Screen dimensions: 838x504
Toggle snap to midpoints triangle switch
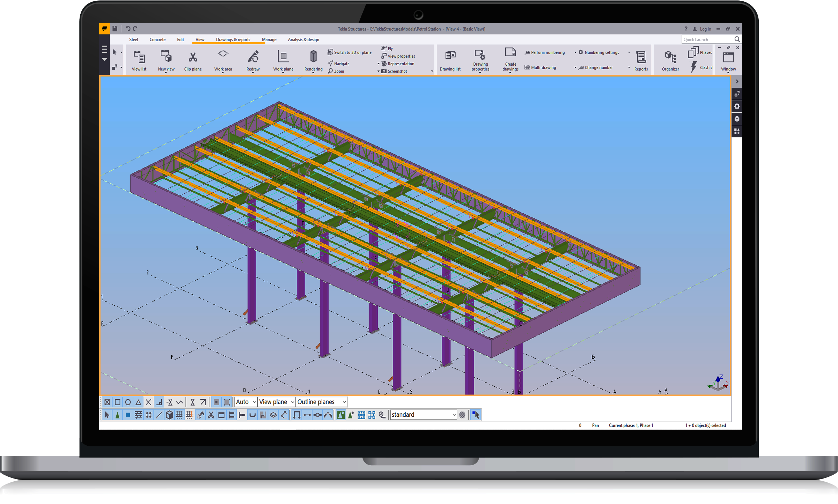tap(138, 402)
